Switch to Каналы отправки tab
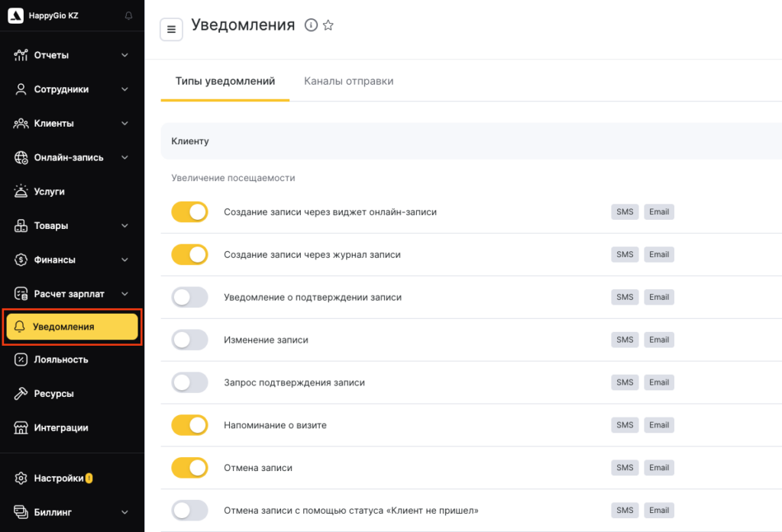 coord(348,81)
